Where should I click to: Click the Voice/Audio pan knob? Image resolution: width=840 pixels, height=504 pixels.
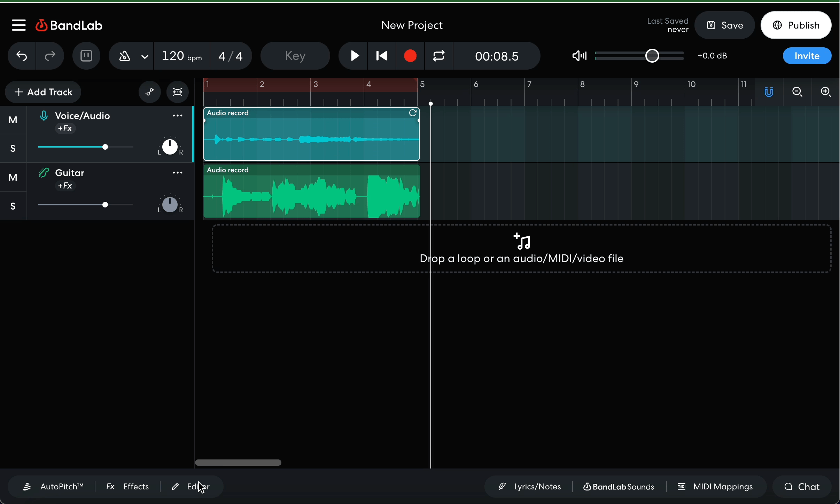point(170,147)
